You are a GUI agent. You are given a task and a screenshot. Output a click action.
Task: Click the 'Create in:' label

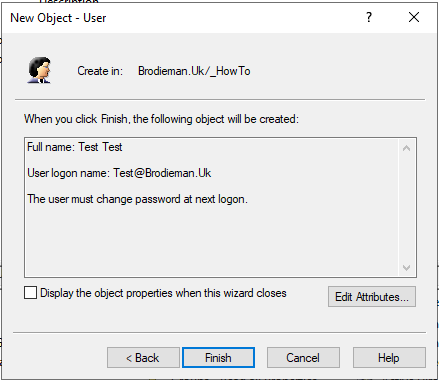coord(100,71)
